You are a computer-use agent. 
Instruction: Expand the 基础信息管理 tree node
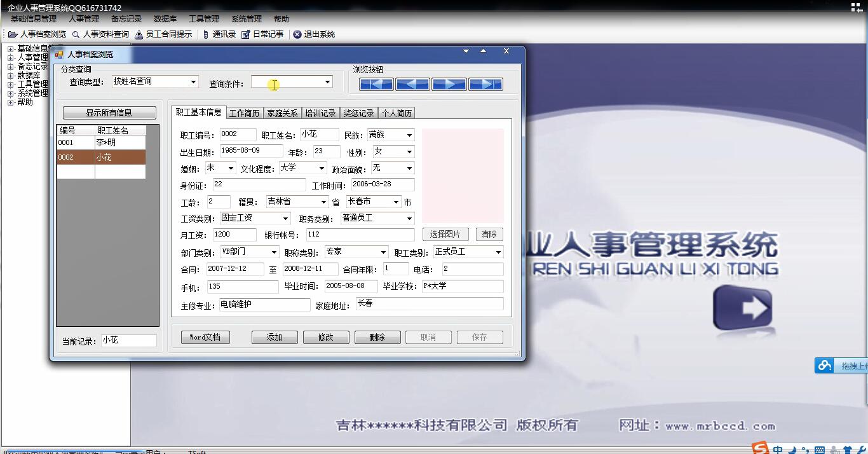[10, 48]
